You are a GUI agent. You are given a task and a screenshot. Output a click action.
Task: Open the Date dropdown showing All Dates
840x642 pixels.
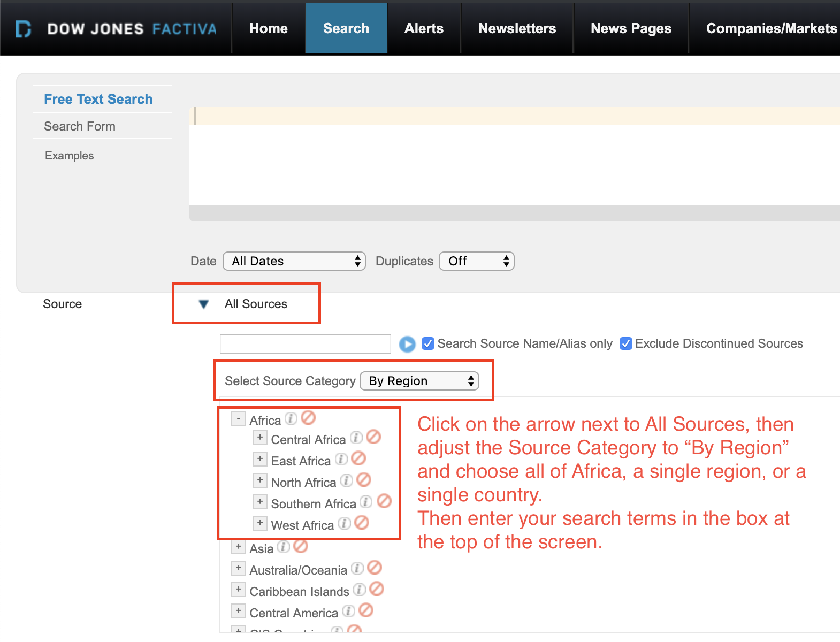pyautogui.click(x=294, y=261)
